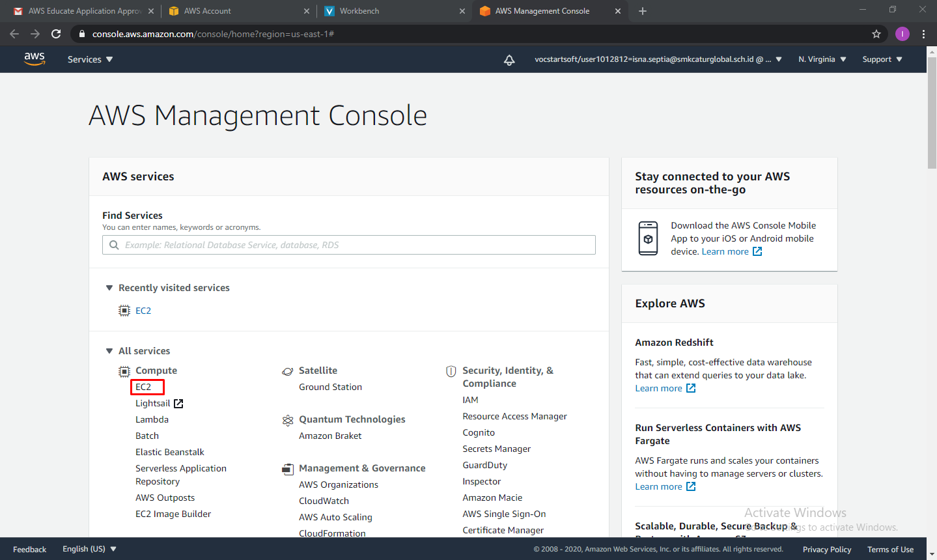937x560 pixels.
Task: Open the GuardDuty service
Action: [485, 465]
